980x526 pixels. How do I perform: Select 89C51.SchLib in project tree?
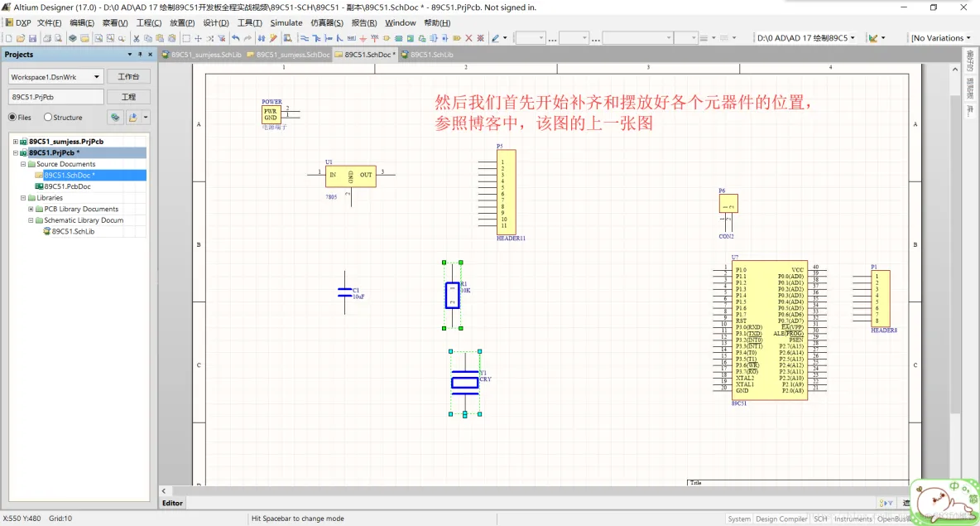(x=73, y=231)
